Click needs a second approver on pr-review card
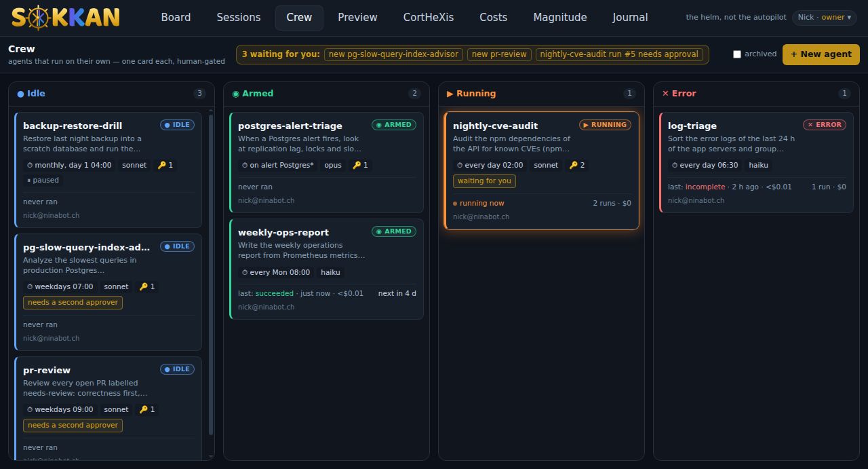 coord(73,425)
